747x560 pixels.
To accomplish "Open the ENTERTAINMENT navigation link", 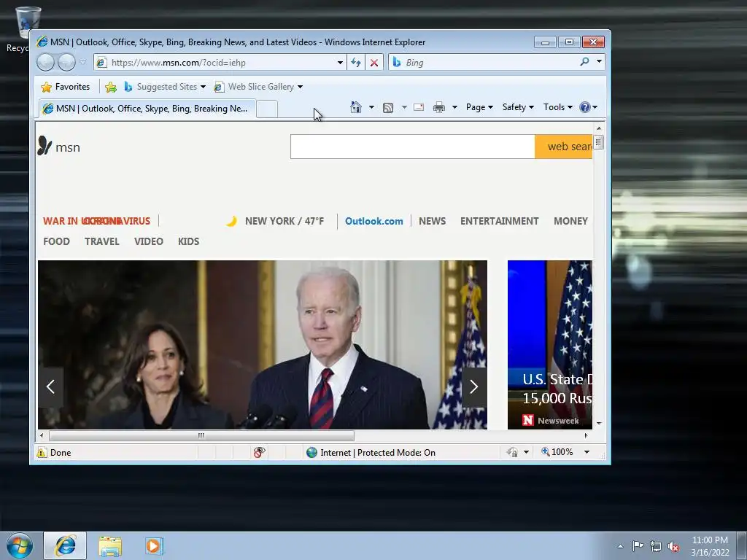I will pyautogui.click(x=499, y=221).
